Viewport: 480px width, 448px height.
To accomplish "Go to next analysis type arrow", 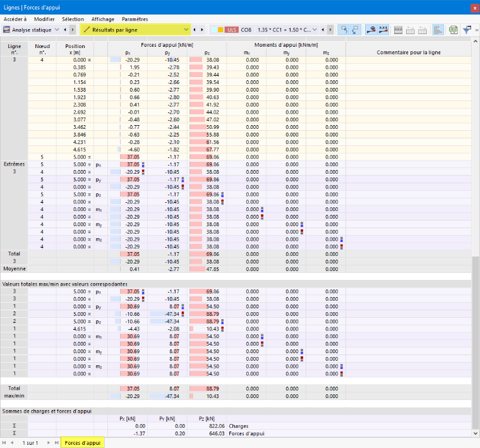I will (73, 30).
